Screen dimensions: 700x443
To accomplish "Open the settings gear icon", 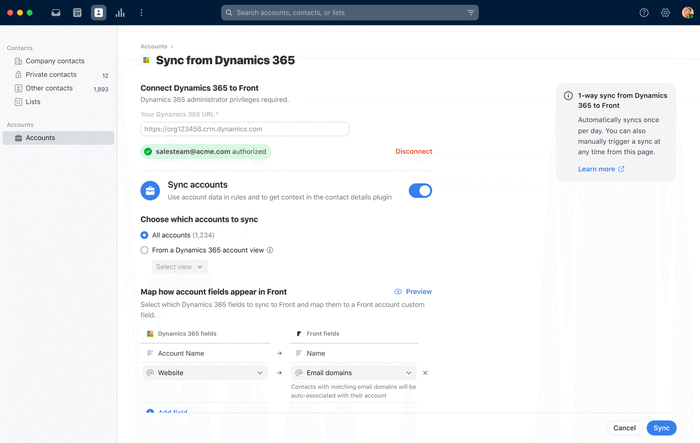I will pyautogui.click(x=665, y=13).
